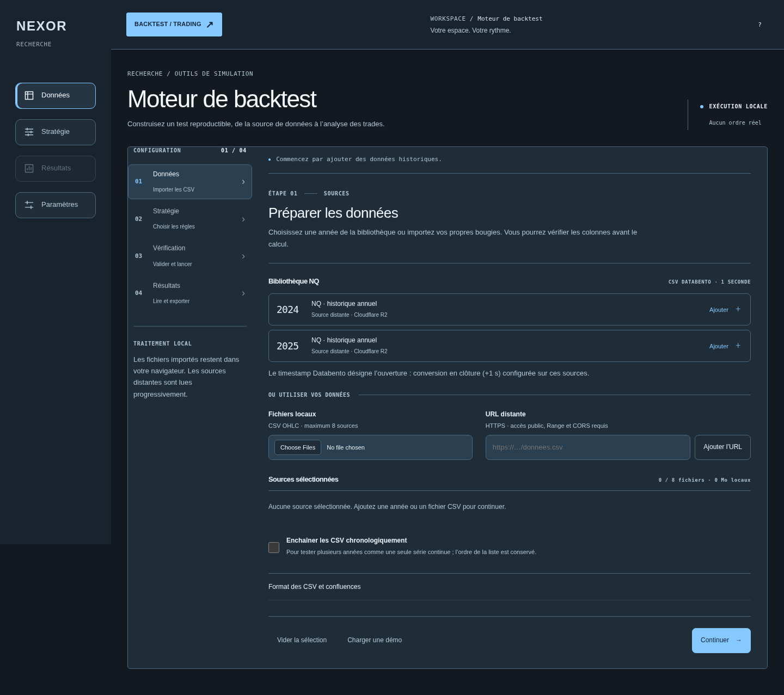784x695 pixels.
Task: Expand step 02 Stratégie chevron
Action: click(243, 219)
